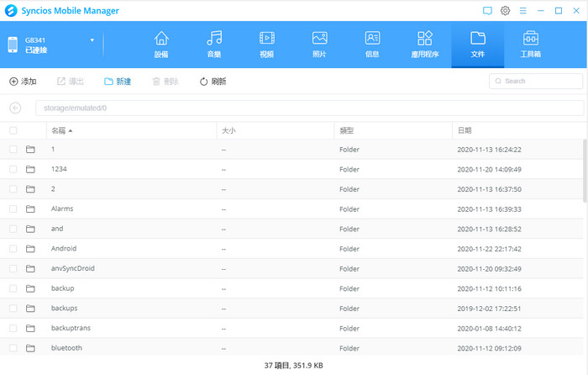Click the folder icon of backuptrans
588x375 pixels.
click(x=30, y=329)
